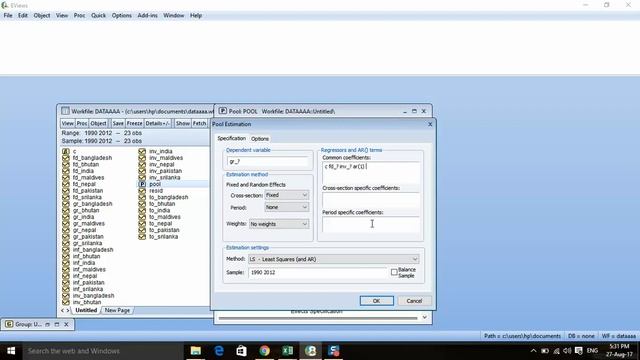The width and height of the screenshot is (640, 360).
Task: Open the Object menu in menu bar
Action: click(42, 16)
